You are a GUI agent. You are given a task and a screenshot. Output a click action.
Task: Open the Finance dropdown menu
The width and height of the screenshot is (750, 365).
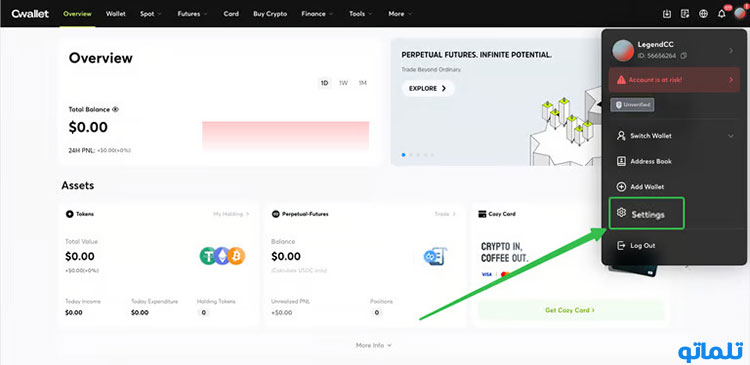click(x=317, y=14)
